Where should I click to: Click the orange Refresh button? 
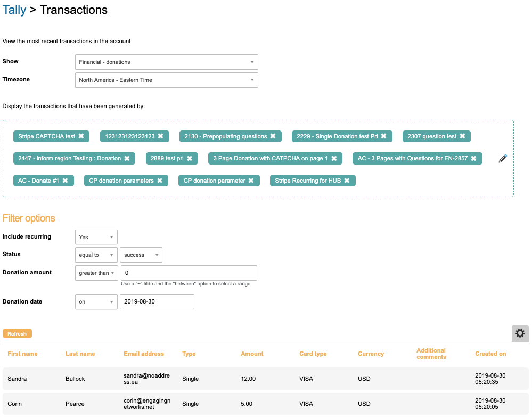pyautogui.click(x=17, y=334)
